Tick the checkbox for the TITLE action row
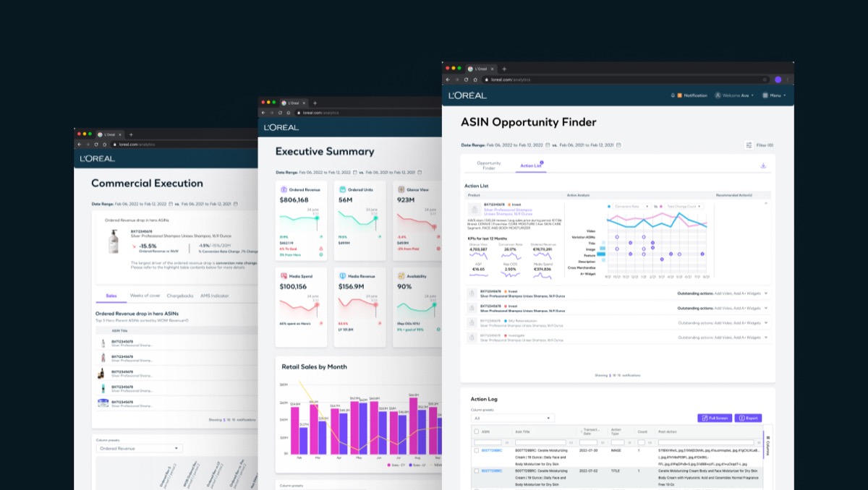The width and height of the screenshot is (868, 490). click(x=476, y=470)
